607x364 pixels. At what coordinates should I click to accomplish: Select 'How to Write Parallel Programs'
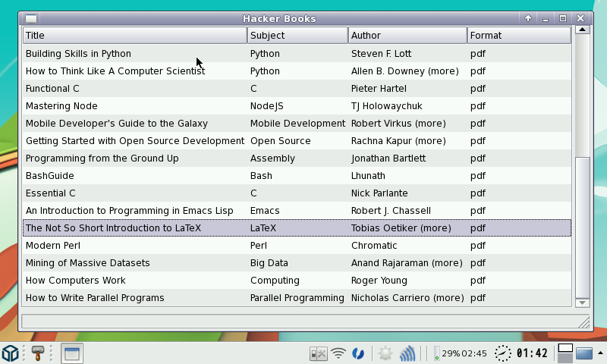click(297, 297)
